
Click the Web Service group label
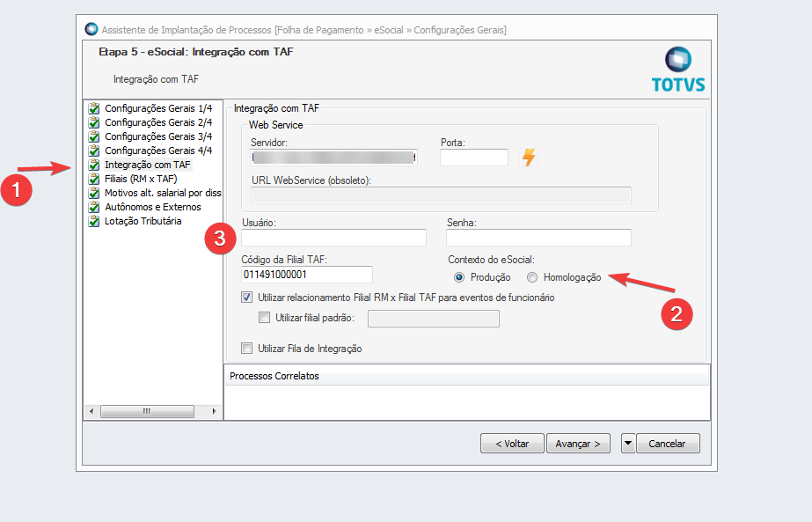275,125
